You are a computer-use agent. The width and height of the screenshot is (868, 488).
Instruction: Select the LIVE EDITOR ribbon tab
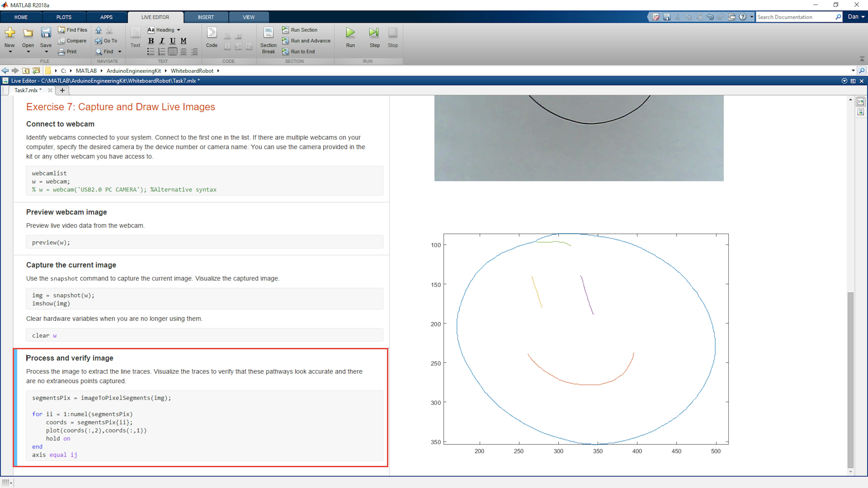tap(155, 17)
